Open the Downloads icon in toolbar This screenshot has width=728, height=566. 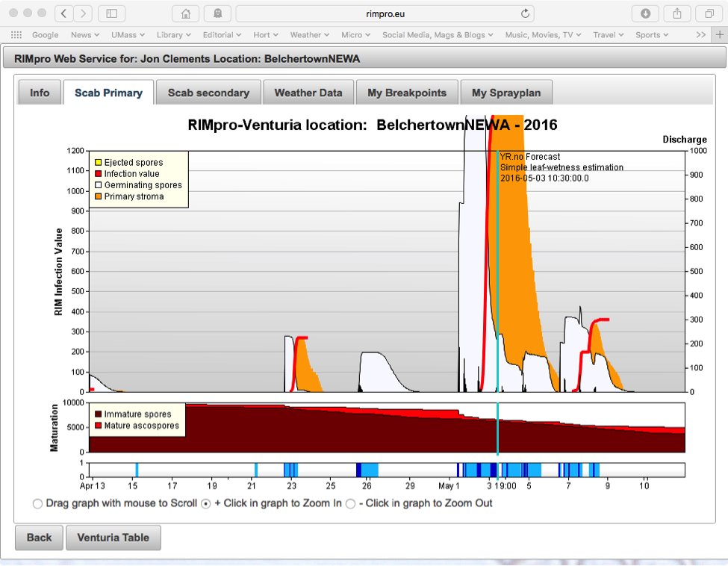click(x=645, y=13)
